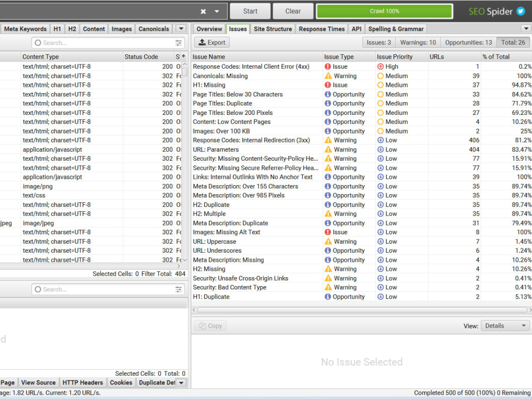
Task: Sort by the Issue Priority column header
Action: [402, 57]
